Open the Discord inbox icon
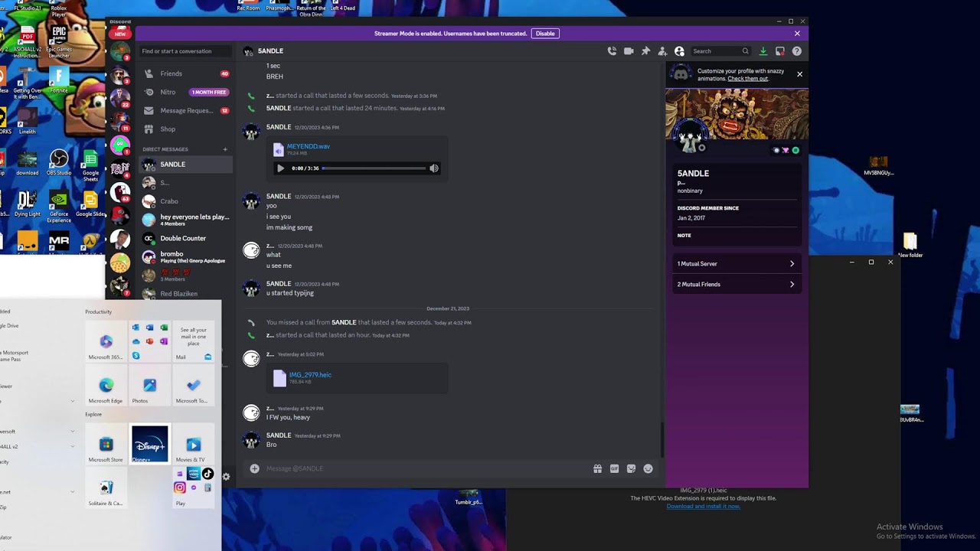The image size is (980, 551). tap(779, 51)
